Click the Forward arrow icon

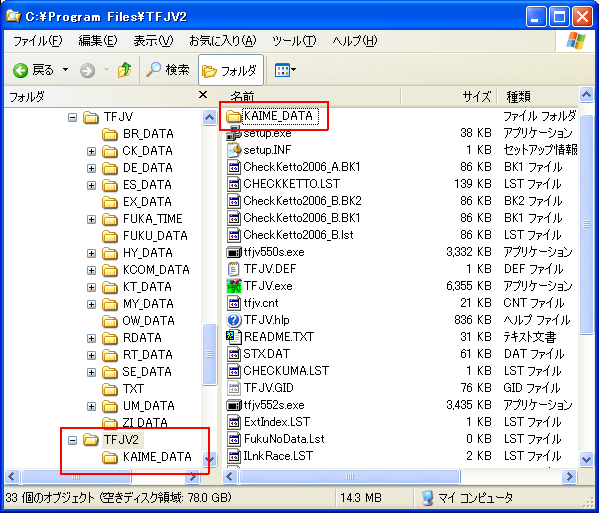click(87, 71)
